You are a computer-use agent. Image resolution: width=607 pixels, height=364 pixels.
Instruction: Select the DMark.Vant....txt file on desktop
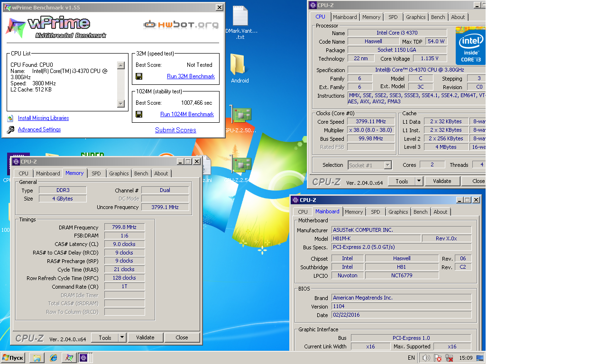pyautogui.click(x=240, y=23)
